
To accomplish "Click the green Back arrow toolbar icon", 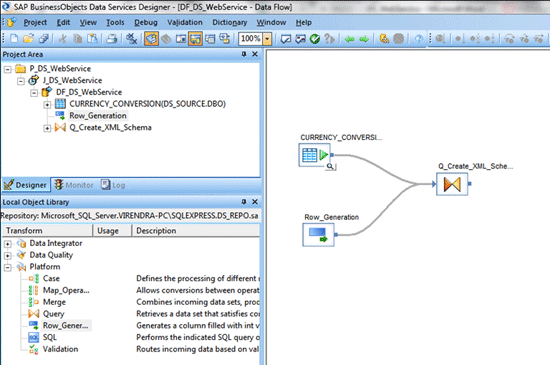I will tap(349, 39).
